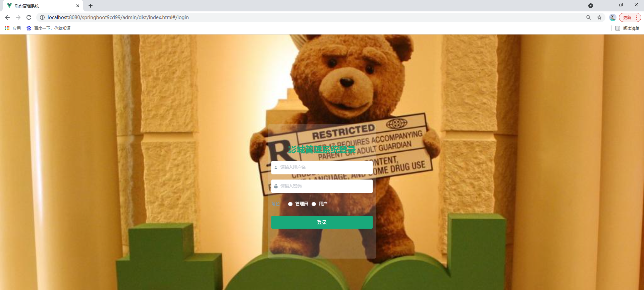Screen dimensions: 644x290
Task: Click the password input field
Action: 322,186
